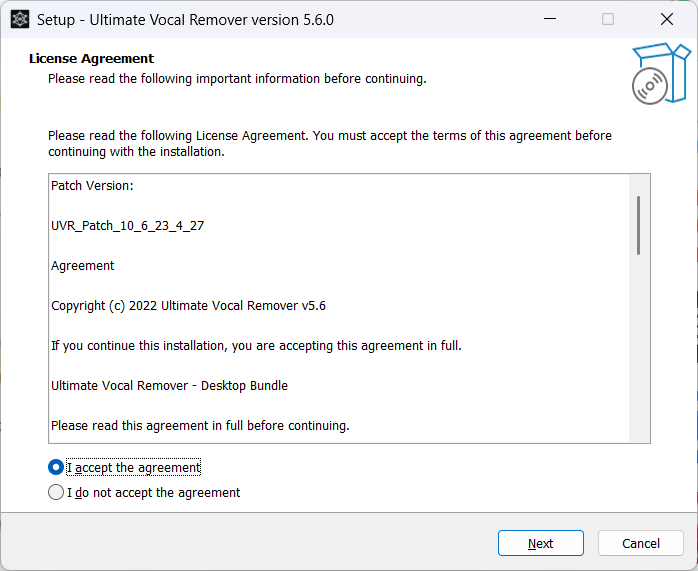Click the license text scrollbar thumb
Image resolution: width=698 pixels, height=571 pixels.
[x=638, y=225]
